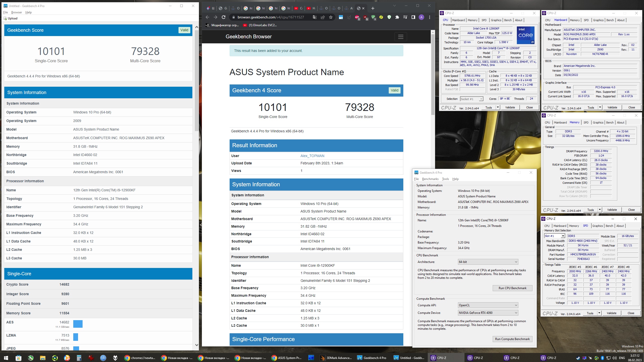Open the Alex_TOPMAN user link

[312, 156]
